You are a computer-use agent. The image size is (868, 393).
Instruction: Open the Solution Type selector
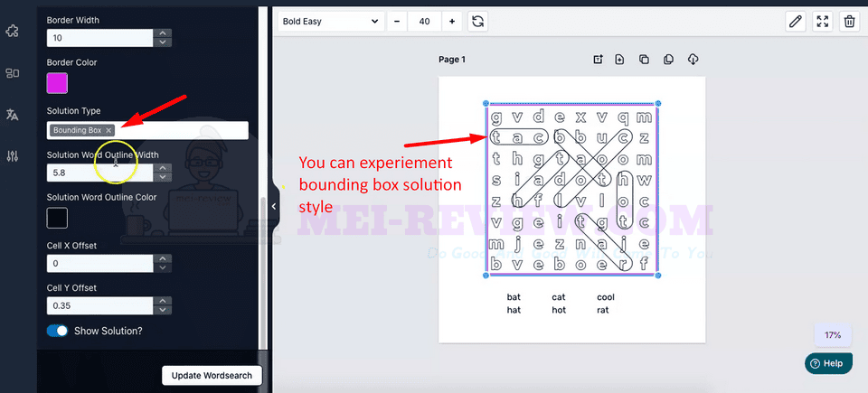pyautogui.click(x=147, y=130)
